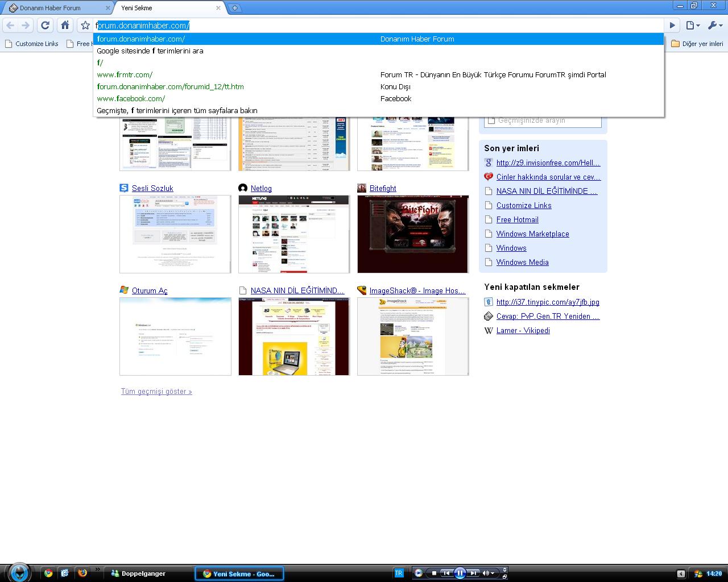This screenshot has height=582, width=728.
Task: Open a new tab with plus button
Action: coord(234,8)
